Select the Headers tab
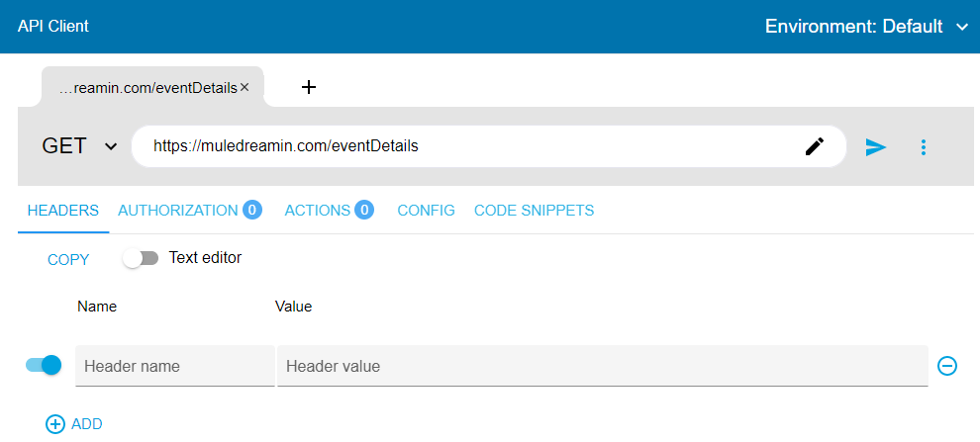 63,211
